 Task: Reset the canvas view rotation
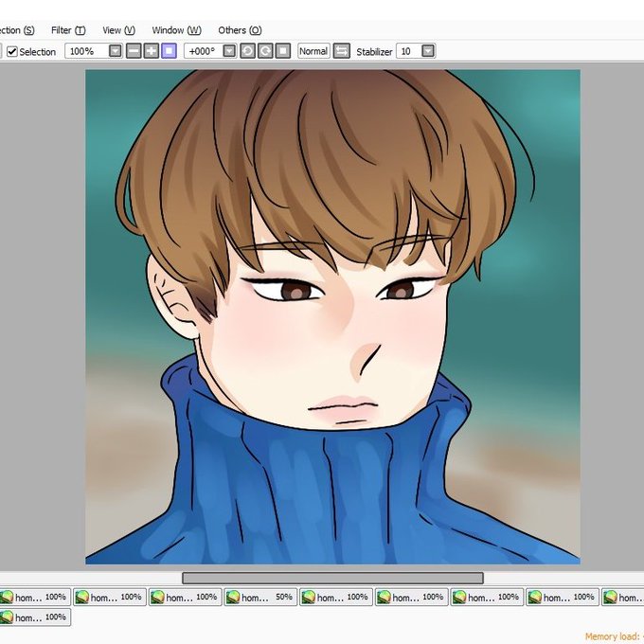(283, 51)
